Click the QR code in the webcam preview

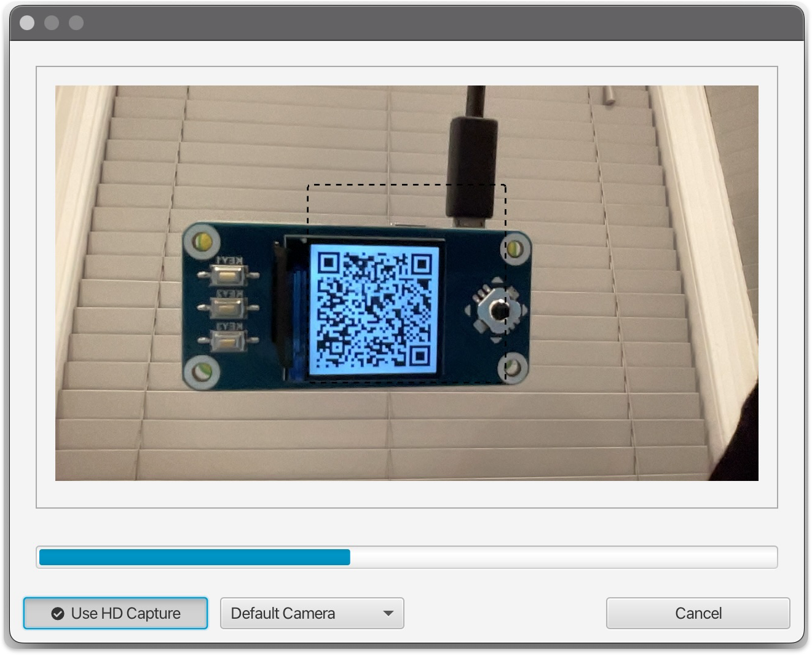(374, 309)
